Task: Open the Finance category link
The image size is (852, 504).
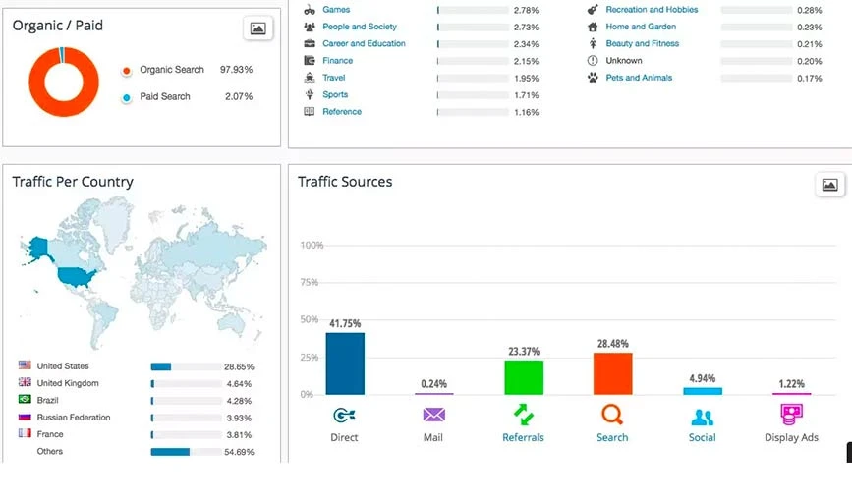Action: click(x=337, y=60)
